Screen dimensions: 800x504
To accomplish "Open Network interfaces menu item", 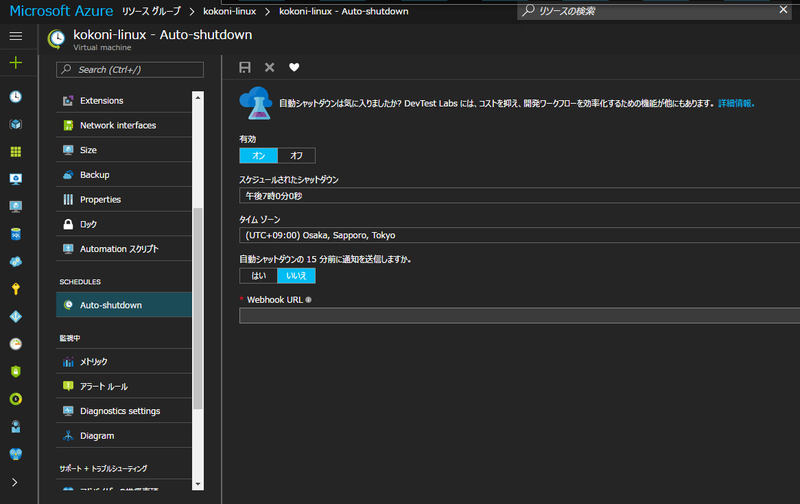I will coord(124,125).
